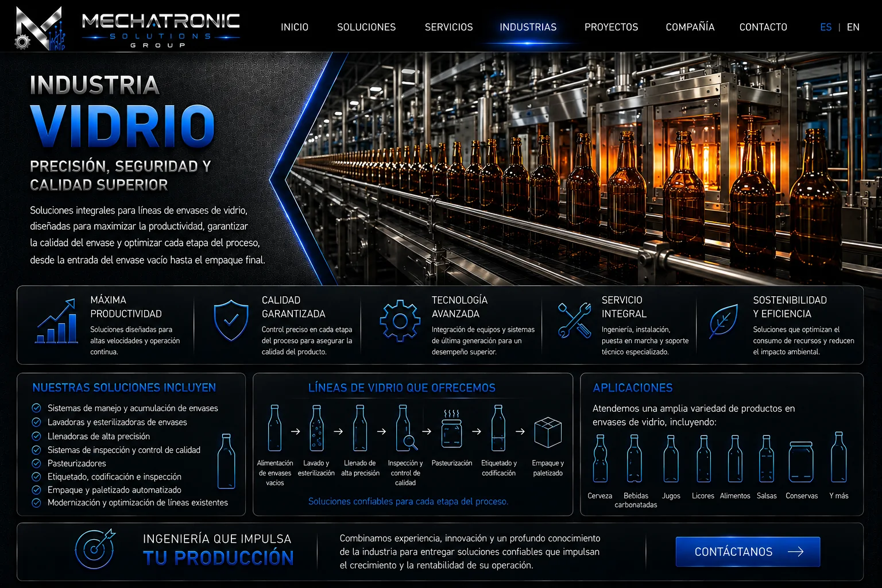Viewport: 882px width, 588px height.
Task: Select the Industrias menu item
Action: click(x=528, y=27)
